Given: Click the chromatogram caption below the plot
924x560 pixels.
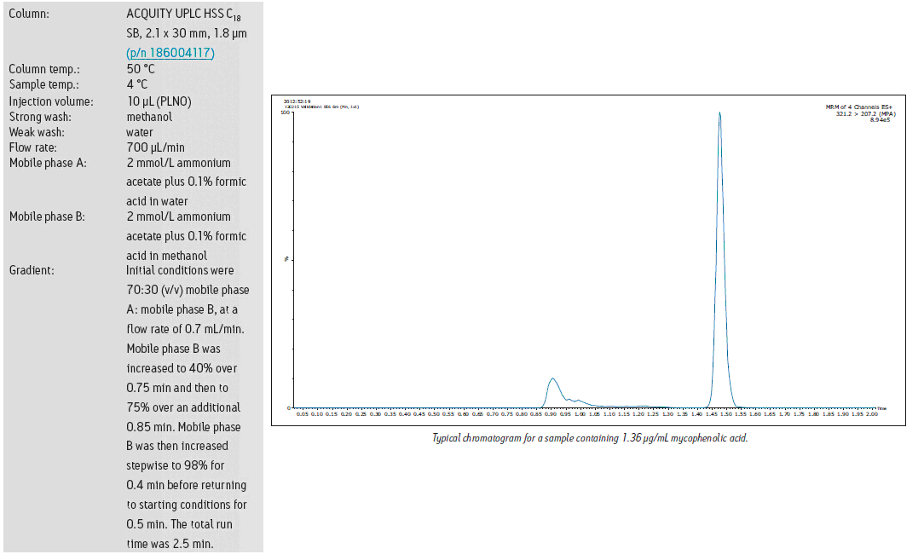Looking at the screenshot, I should 589,438.
